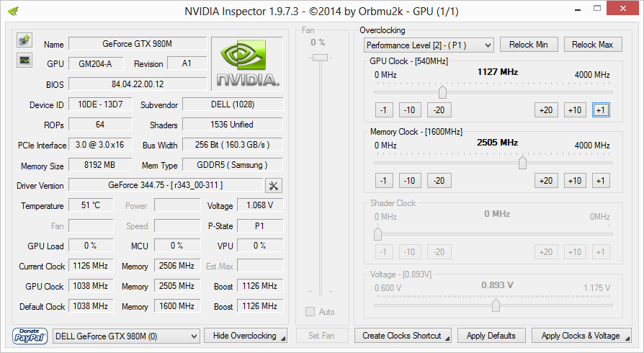Decrease GPU Clock by 1 MHz

(x=384, y=110)
